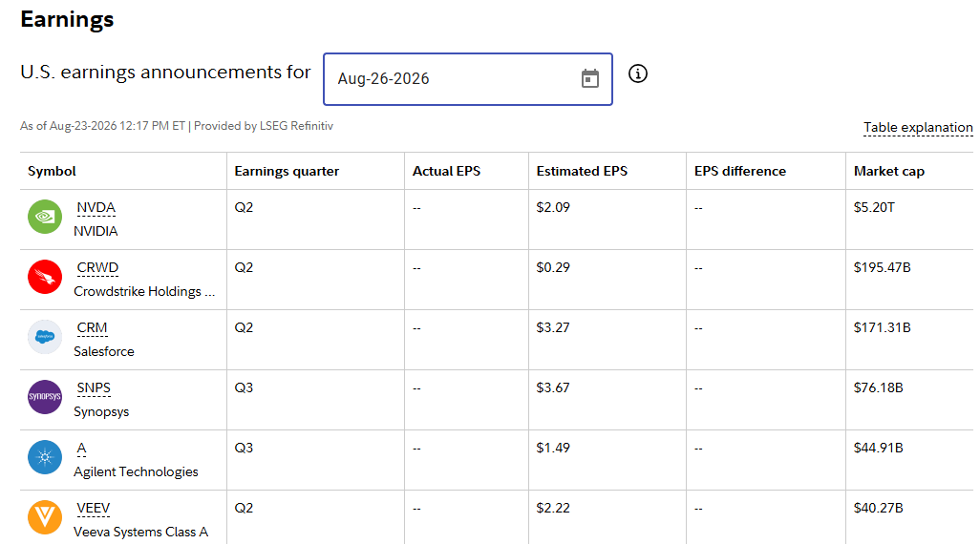The image size is (980, 544).
Task: Select the Veeva Systems Class A name
Action: coord(140,533)
